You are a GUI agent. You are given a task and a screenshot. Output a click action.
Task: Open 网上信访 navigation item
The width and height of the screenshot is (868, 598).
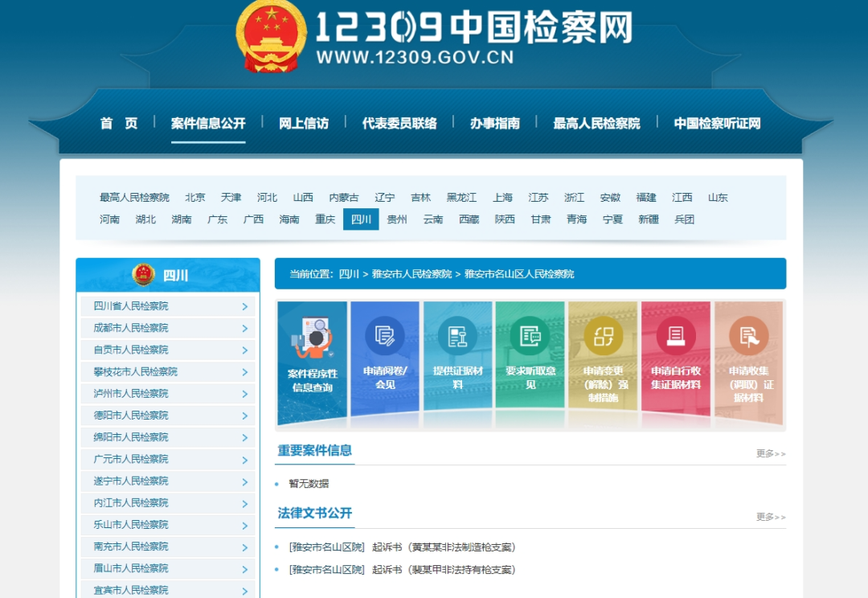click(x=304, y=123)
